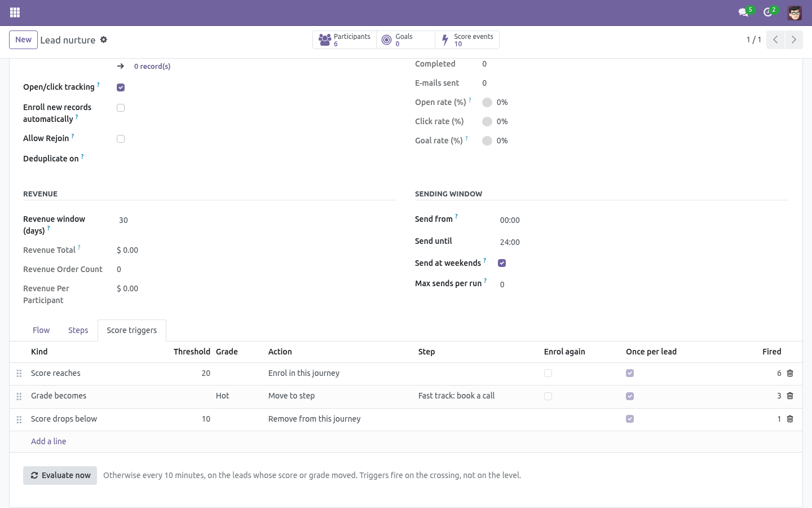Delete the Score drops below trigger row
Viewport: 812px width, 508px height.
[790, 419]
